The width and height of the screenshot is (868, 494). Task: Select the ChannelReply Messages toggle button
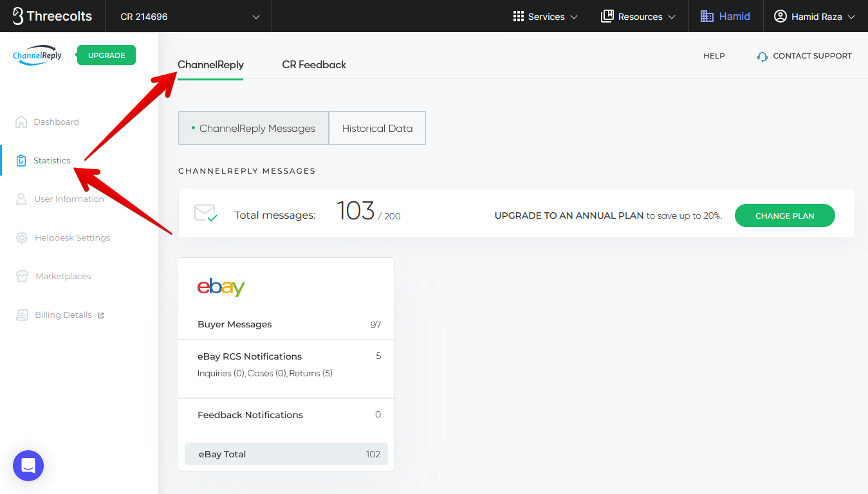point(254,128)
